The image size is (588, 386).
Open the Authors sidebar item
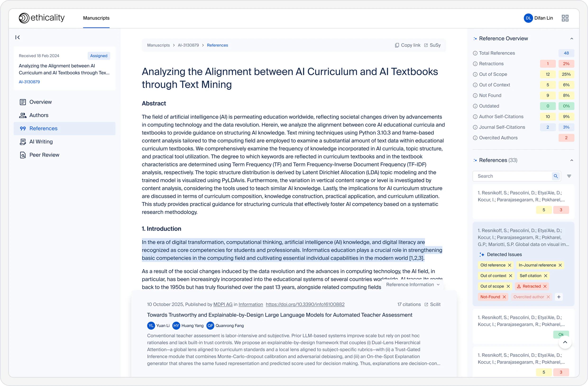(64, 115)
